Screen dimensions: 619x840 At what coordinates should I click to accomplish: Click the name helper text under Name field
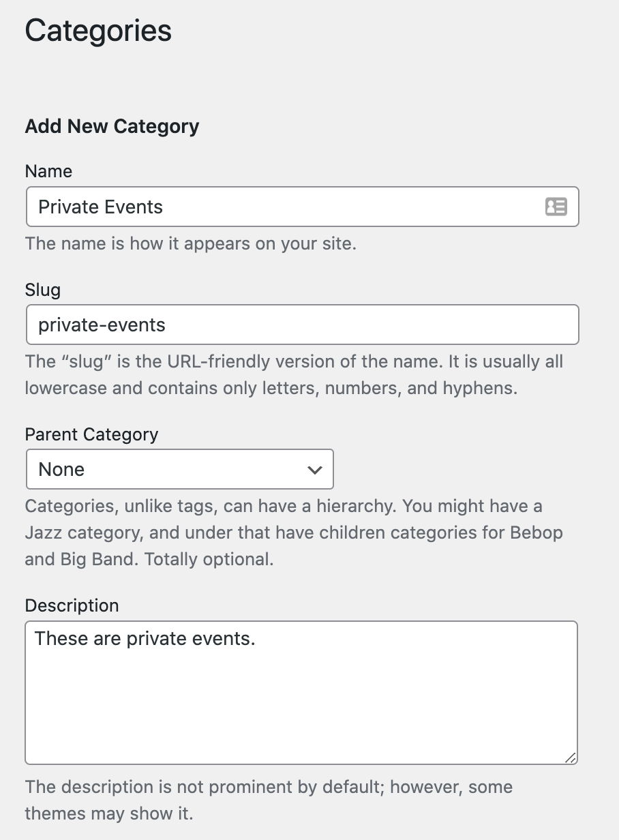point(191,243)
